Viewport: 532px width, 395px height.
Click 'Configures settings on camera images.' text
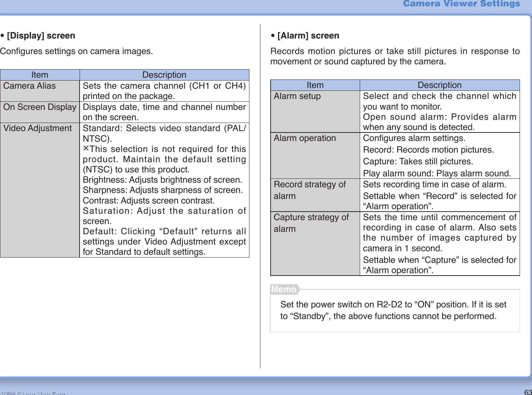coord(76,51)
